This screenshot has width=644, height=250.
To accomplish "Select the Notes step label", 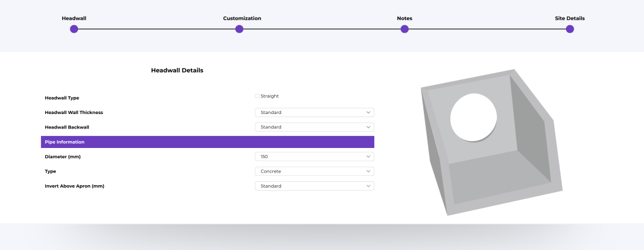I will pos(404,18).
